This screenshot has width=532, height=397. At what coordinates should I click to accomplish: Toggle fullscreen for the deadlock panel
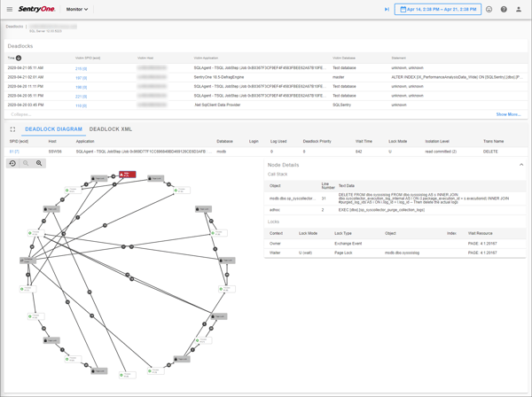(12, 129)
